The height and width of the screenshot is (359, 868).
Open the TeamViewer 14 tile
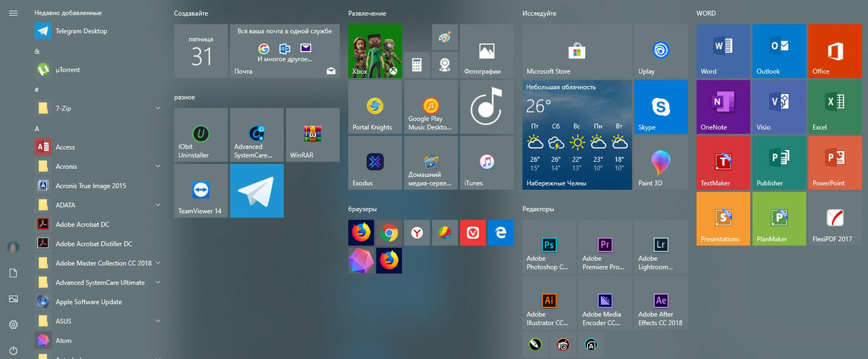click(200, 191)
